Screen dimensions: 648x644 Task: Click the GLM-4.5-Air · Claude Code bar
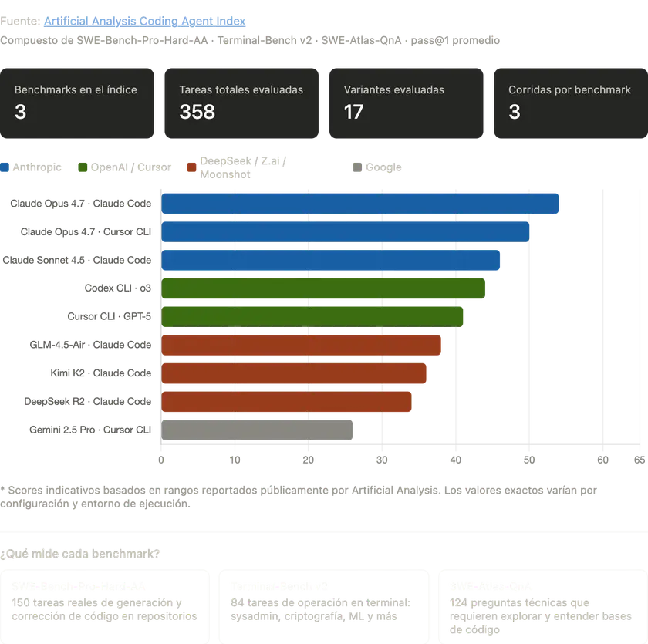tap(302, 345)
